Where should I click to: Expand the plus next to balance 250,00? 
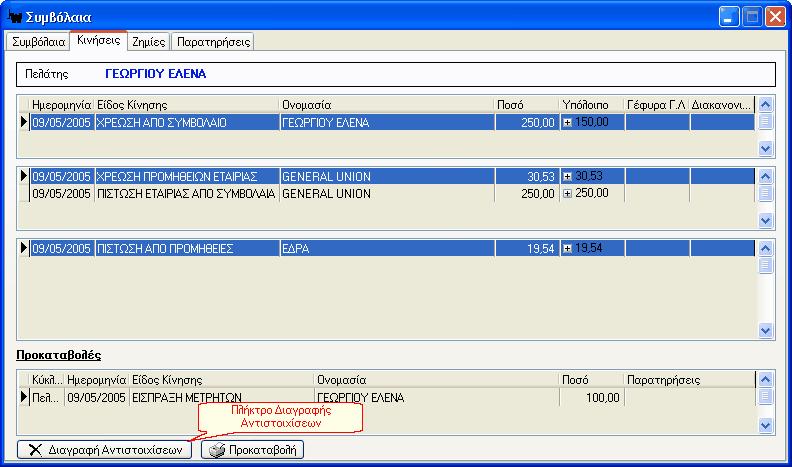coord(567,193)
